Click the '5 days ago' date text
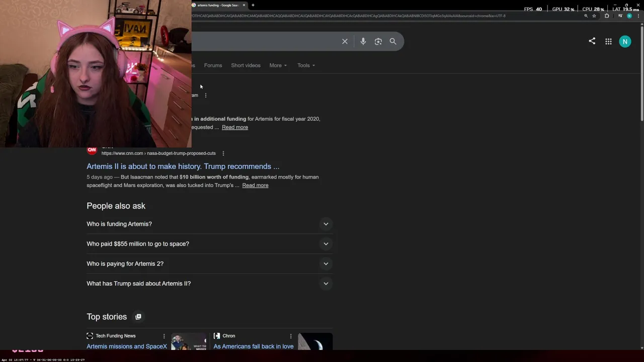The image size is (644, 362). (100, 177)
